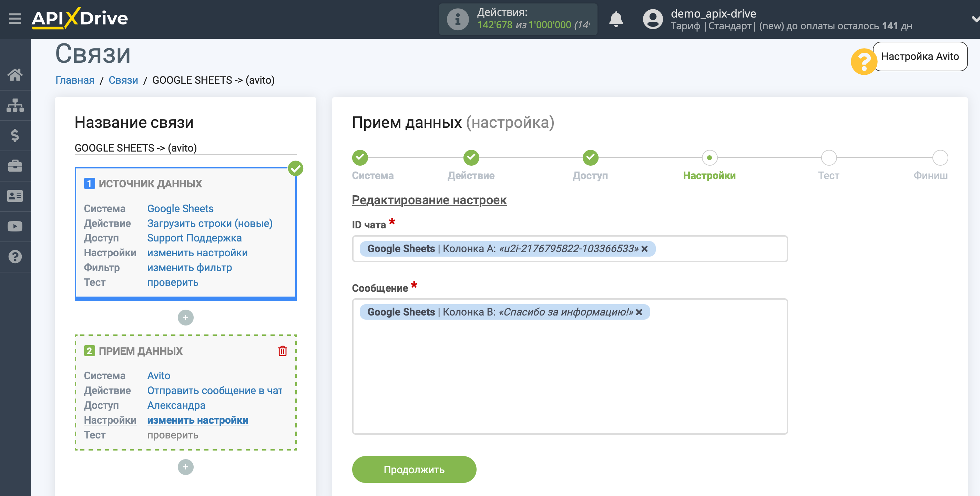
Task: Go to the Система step
Action: coord(360,157)
